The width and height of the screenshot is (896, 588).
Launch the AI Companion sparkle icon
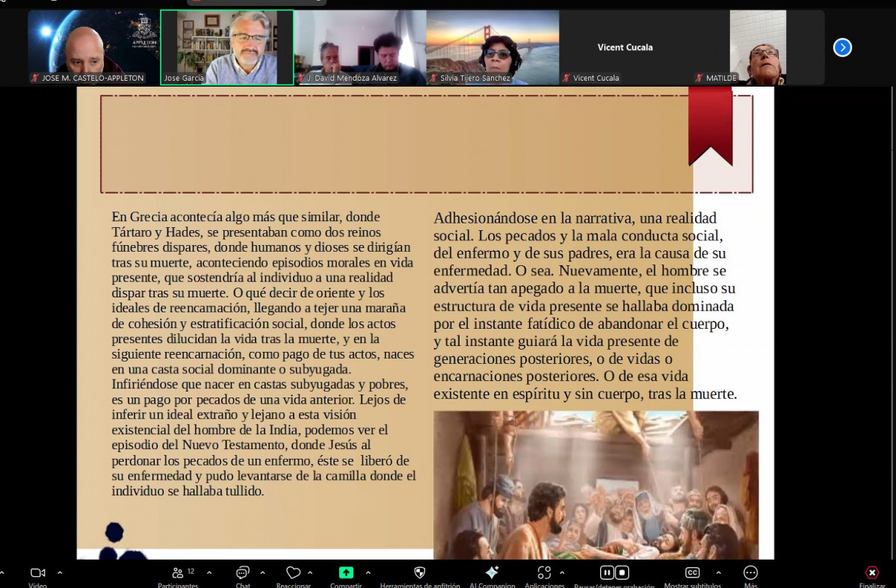[x=492, y=573]
